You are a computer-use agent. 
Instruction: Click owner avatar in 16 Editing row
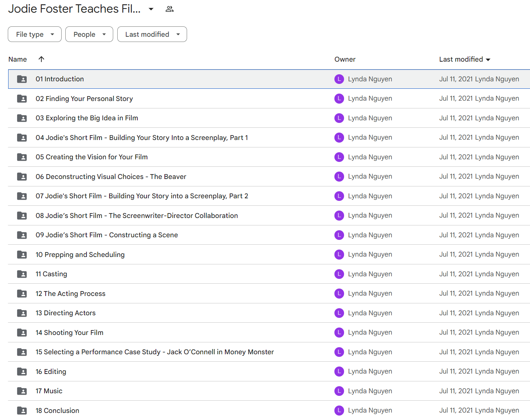[339, 371]
